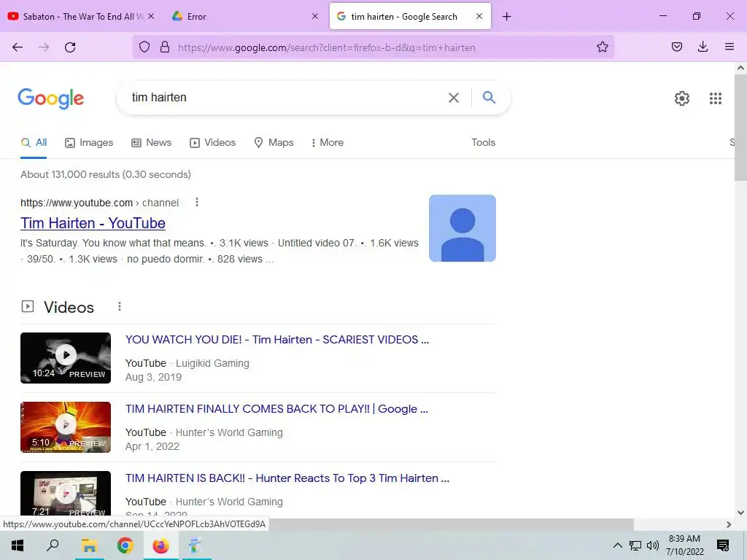Play the 5:10 video preview thumbnail
The width and height of the screenshot is (747, 560).
(66, 427)
